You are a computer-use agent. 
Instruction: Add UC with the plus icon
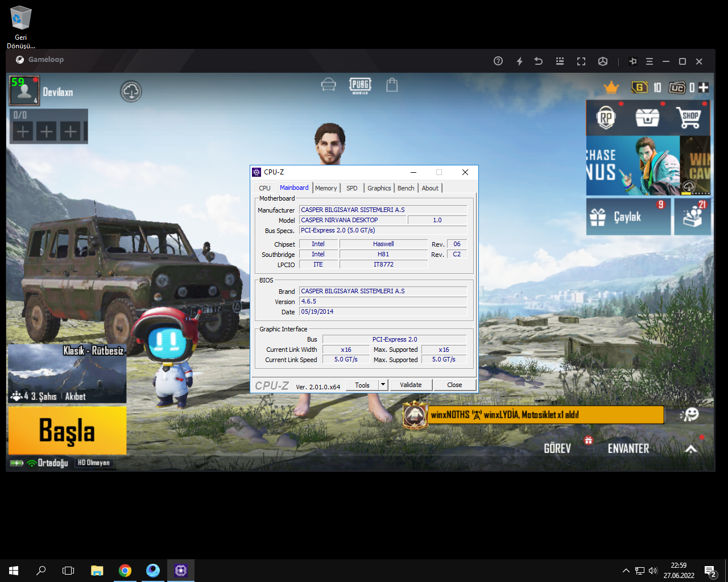click(x=704, y=87)
